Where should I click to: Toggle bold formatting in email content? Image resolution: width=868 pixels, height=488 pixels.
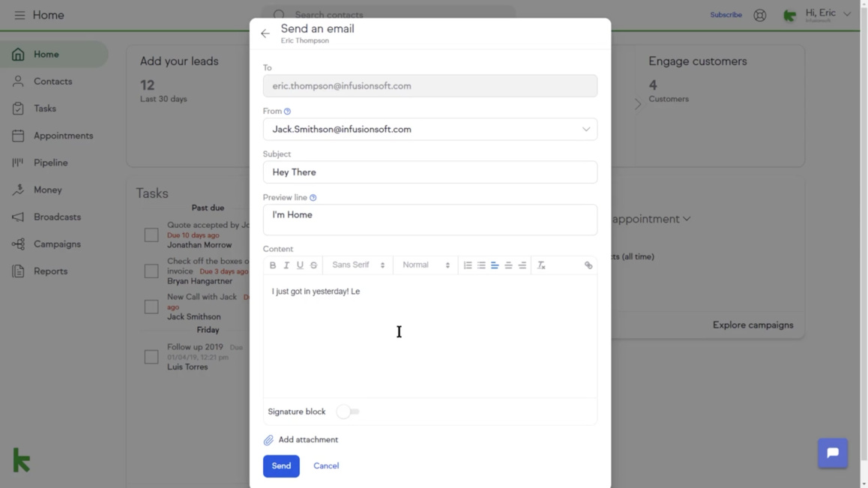[273, 265]
